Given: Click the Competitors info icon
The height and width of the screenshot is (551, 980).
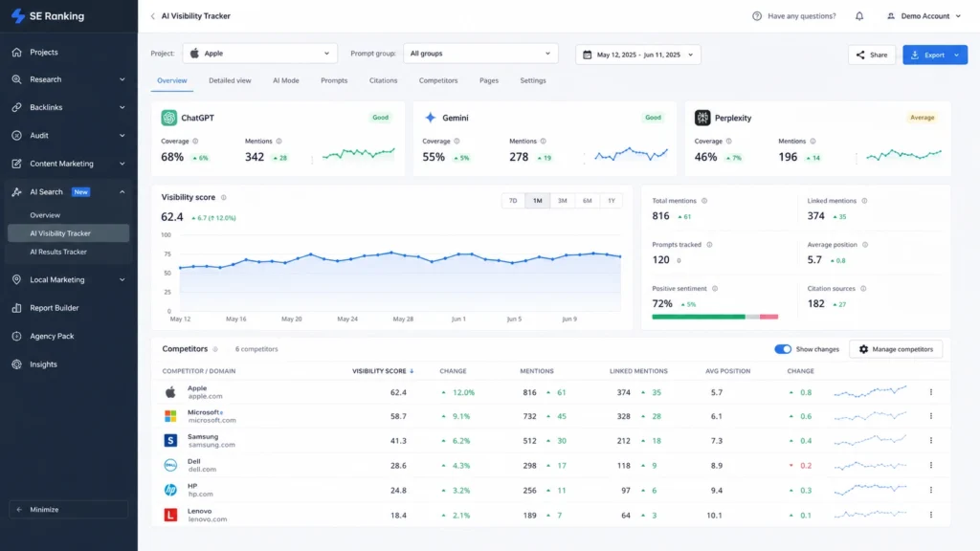Looking at the screenshot, I should (x=215, y=349).
